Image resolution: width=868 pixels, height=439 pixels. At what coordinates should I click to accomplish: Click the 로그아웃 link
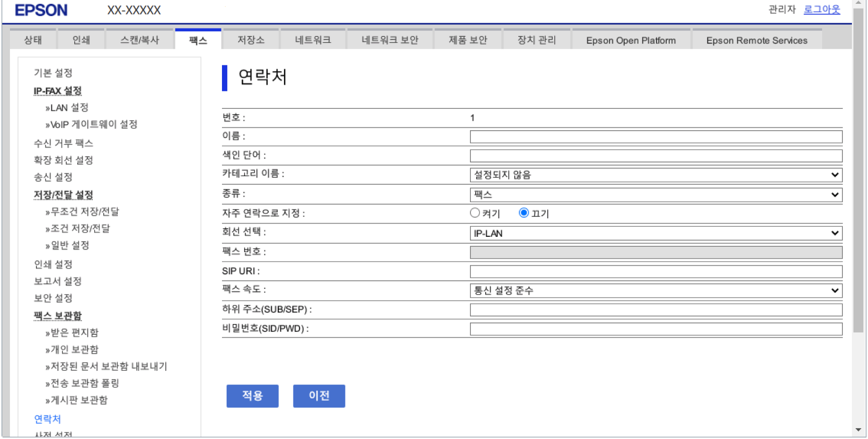[822, 9]
